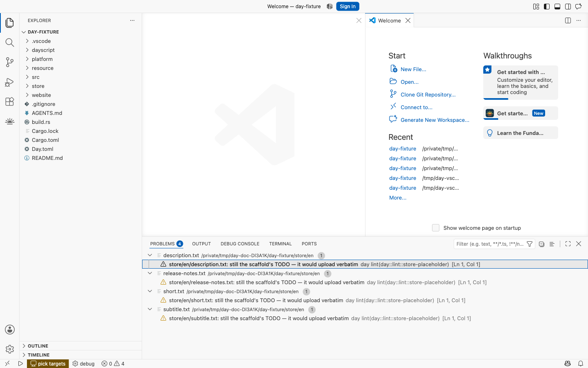588x368 pixels.
Task: Expand the resource folder
Action: click(27, 68)
